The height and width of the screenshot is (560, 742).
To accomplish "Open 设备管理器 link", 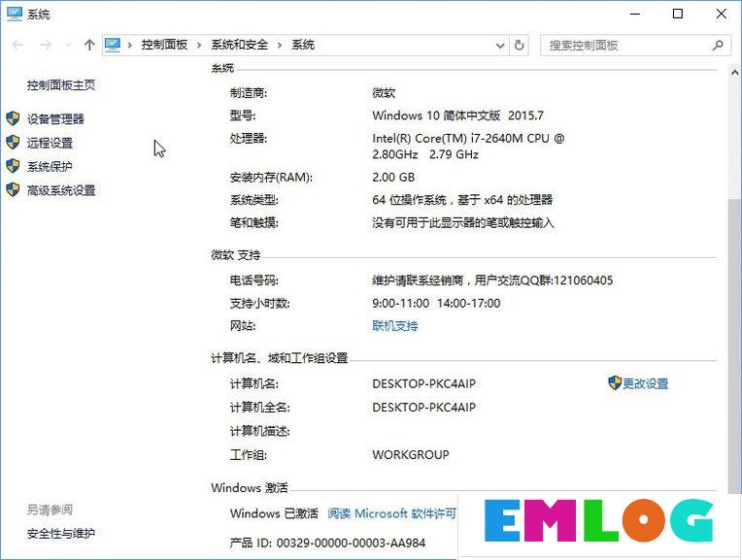I will click(x=55, y=118).
